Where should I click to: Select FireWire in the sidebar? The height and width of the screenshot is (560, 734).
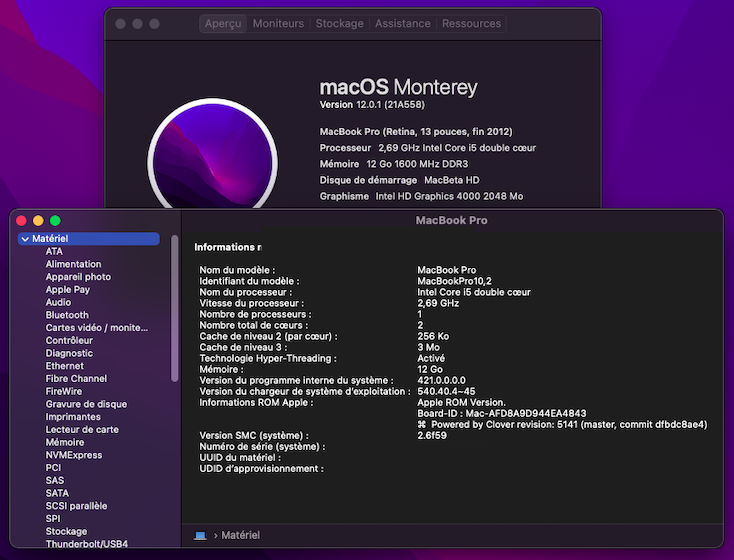click(64, 391)
